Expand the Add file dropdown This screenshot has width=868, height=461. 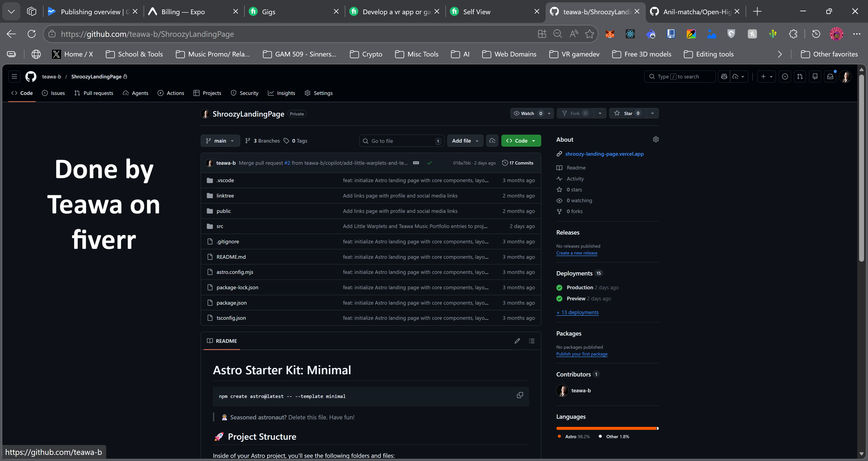(x=465, y=141)
